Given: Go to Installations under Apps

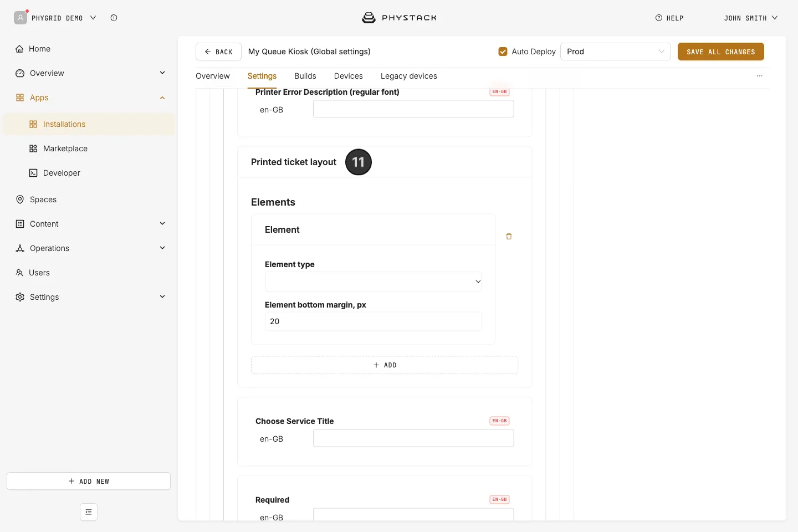Looking at the screenshot, I should (x=89, y=124).
